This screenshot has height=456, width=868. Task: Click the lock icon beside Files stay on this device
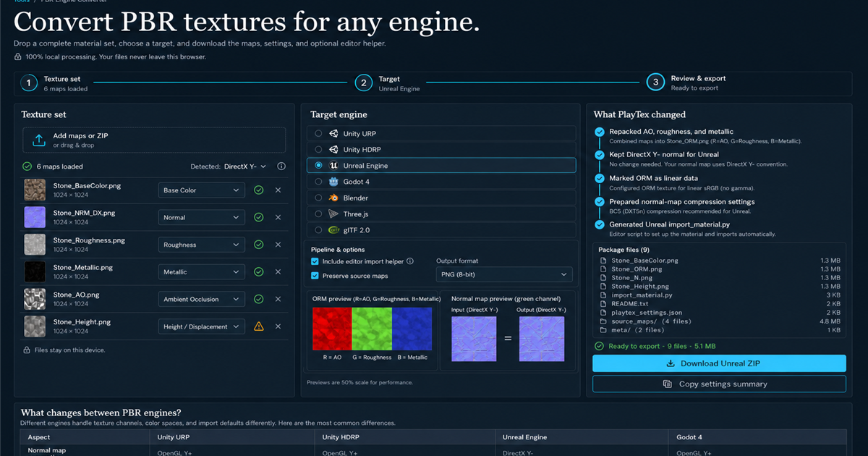pyautogui.click(x=27, y=350)
